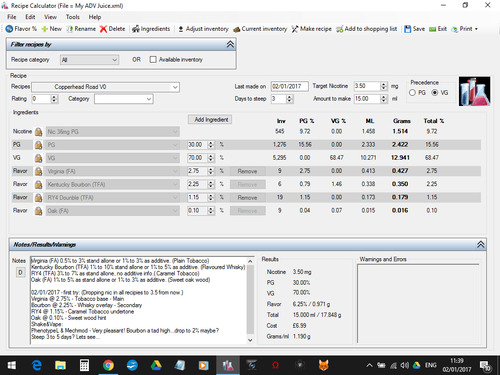The image size is (500, 375).
Task: Open Chrome from the taskbar
Action: coord(108,366)
